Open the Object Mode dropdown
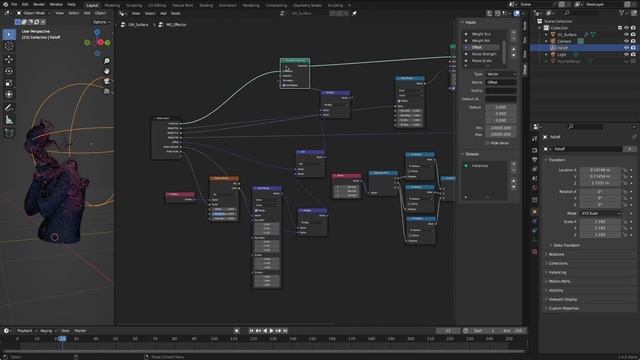 click(x=34, y=13)
